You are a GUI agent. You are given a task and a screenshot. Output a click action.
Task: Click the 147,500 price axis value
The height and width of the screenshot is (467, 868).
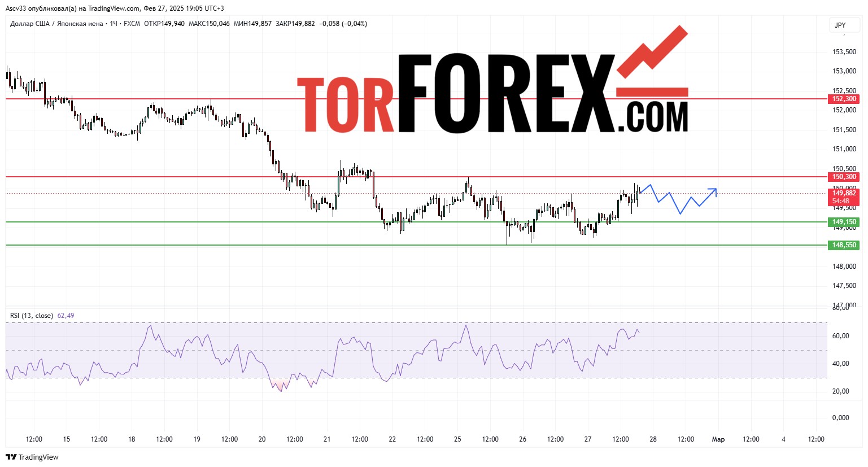pyautogui.click(x=844, y=286)
